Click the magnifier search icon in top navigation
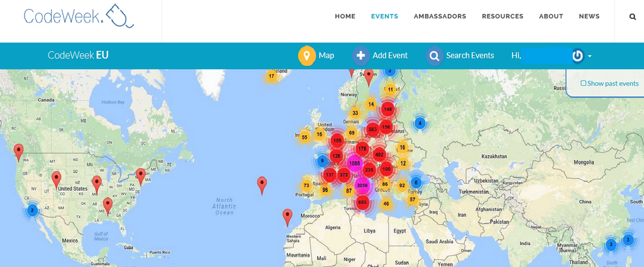 click(633, 17)
